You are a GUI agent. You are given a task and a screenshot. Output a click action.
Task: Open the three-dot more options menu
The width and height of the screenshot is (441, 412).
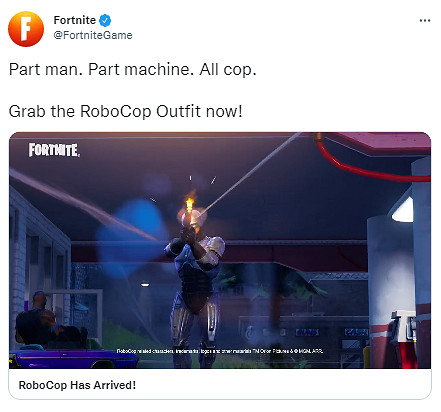click(425, 21)
